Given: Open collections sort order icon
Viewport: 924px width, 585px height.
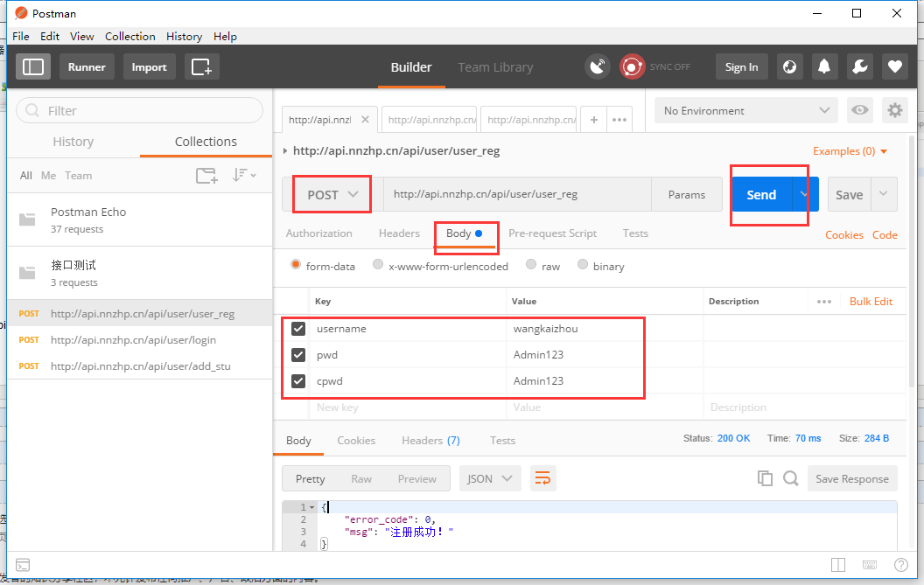Looking at the screenshot, I should pos(244,175).
